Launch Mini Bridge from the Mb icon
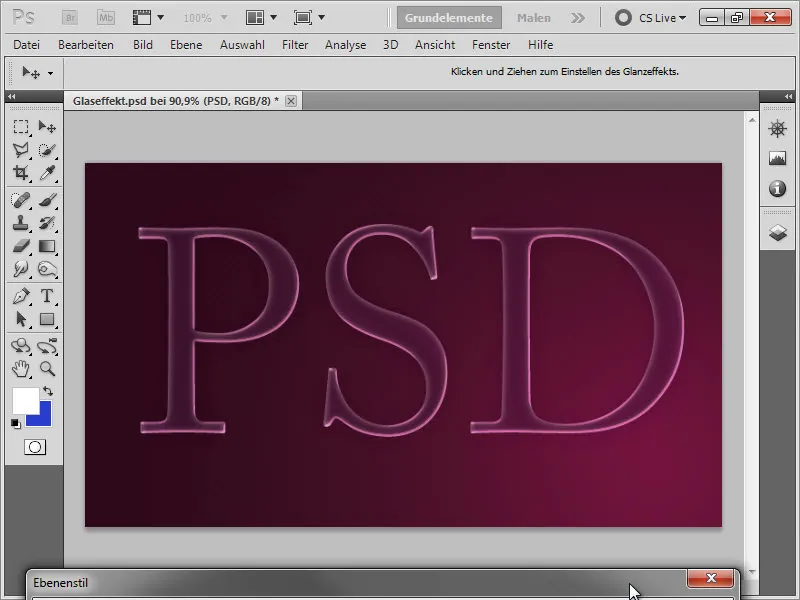This screenshot has width=800, height=600. tap(106, 18)
